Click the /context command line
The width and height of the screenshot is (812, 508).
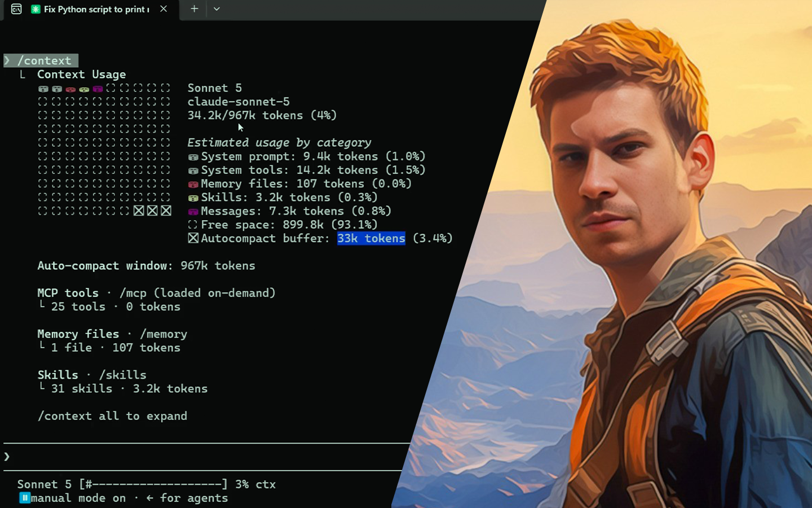click(41, 60)
